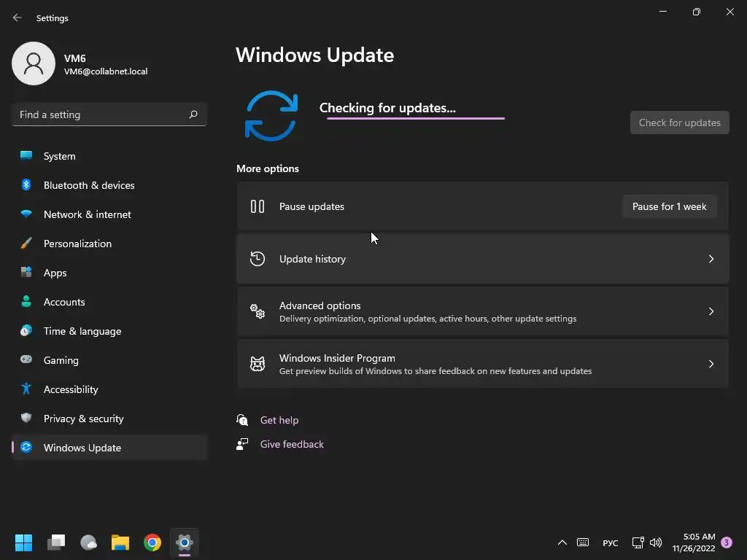Open Personalization settings
The width and height of the screenshot is (747, 560).
point(109,244)
